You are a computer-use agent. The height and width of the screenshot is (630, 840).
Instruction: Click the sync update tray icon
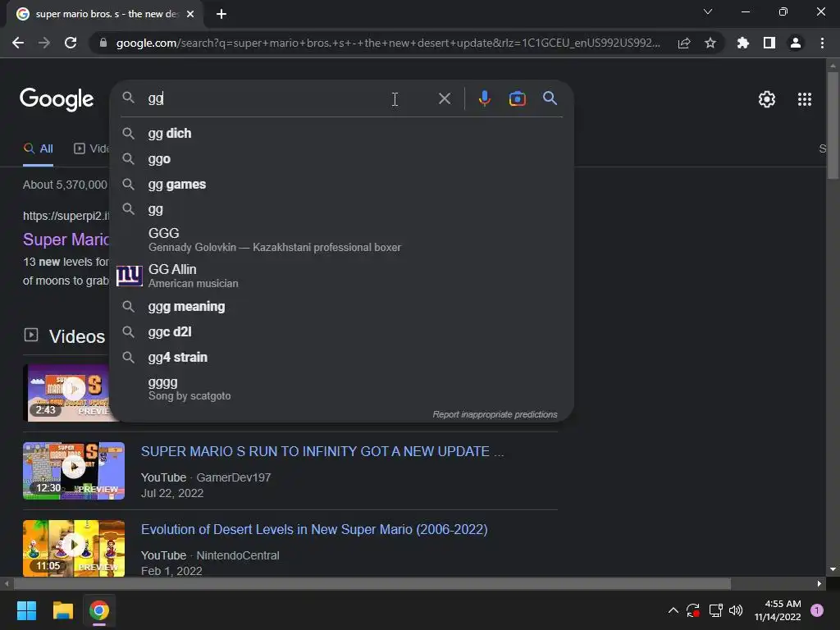tap(693, 610)
